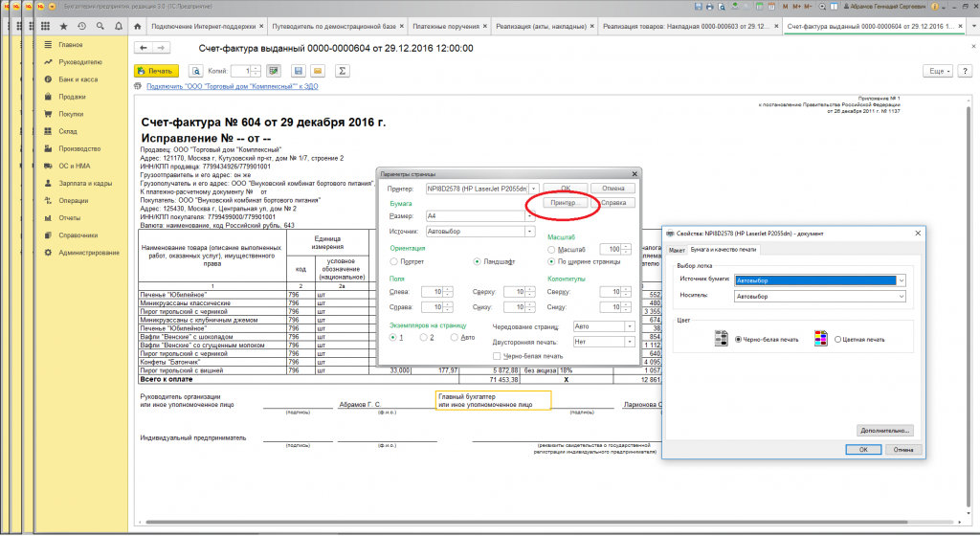Viewport: 980px width, 536px height.
Task: Click the back arrow navigation button
Action: [144, 48]
